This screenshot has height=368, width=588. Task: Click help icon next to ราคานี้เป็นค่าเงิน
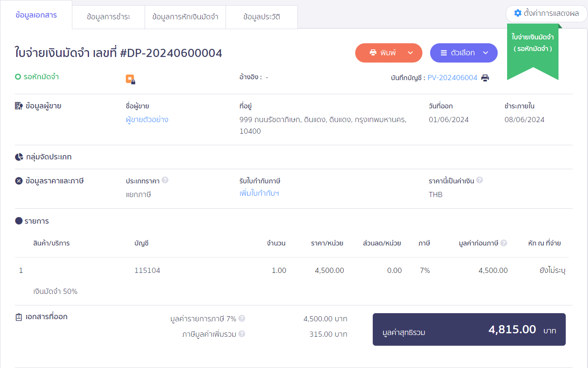480,180
